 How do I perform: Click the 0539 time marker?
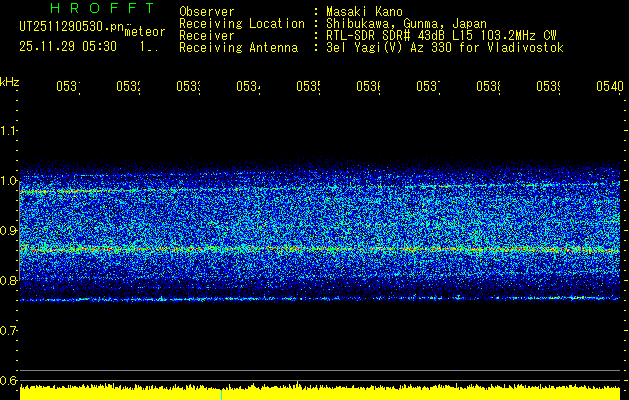[x=549, y=87]
